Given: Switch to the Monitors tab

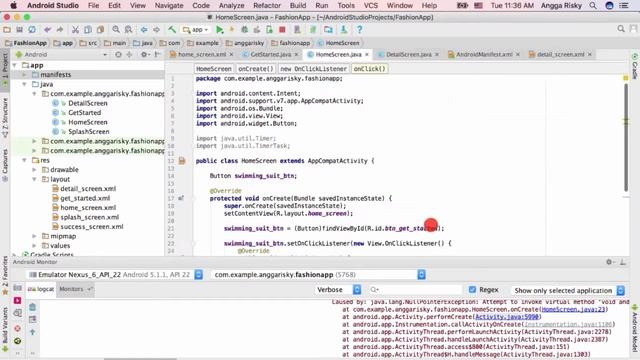Looking at the screenshot, I should coord(75,289).
